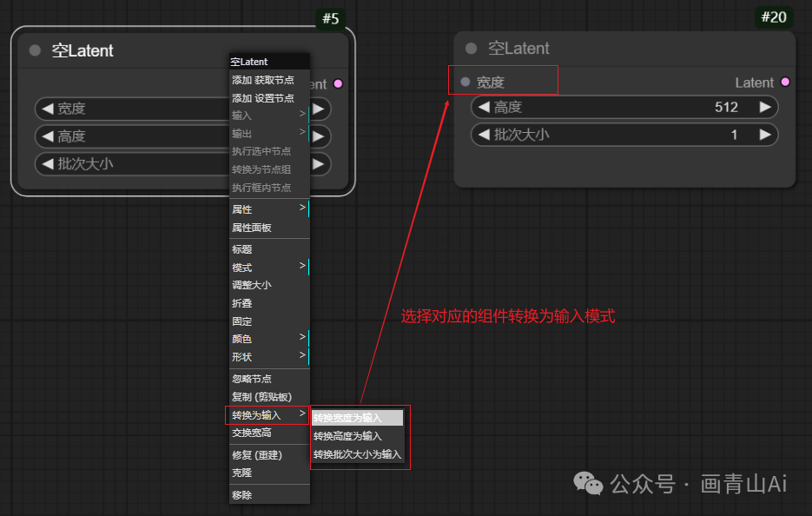Expand the 形状 submenu
This screenshot has width=812, height=516.
click(269, 357)
